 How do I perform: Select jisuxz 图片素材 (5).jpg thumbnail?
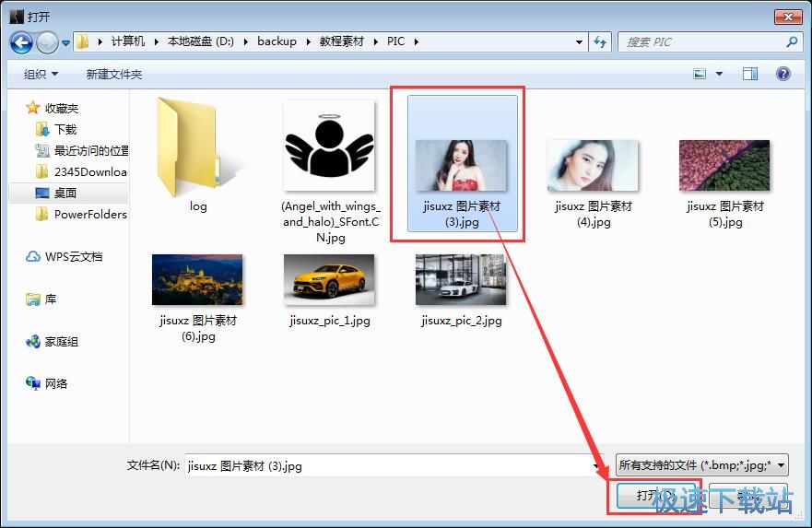(724, 166)
